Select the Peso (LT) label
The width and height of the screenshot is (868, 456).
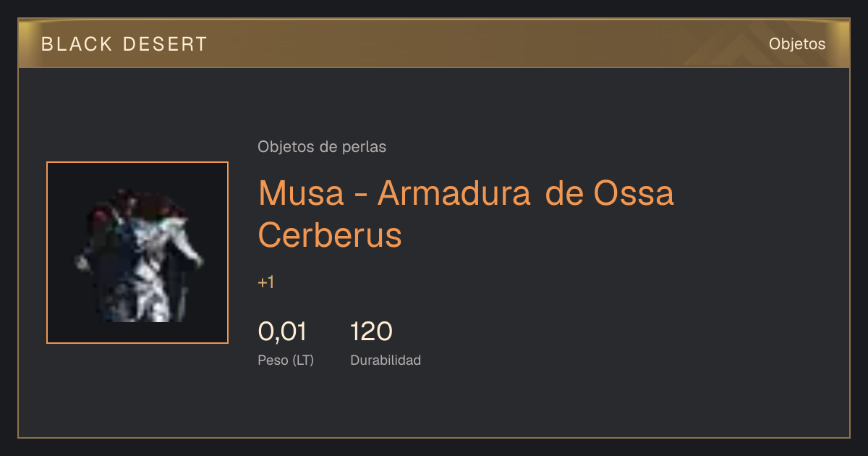pos(286,360)
